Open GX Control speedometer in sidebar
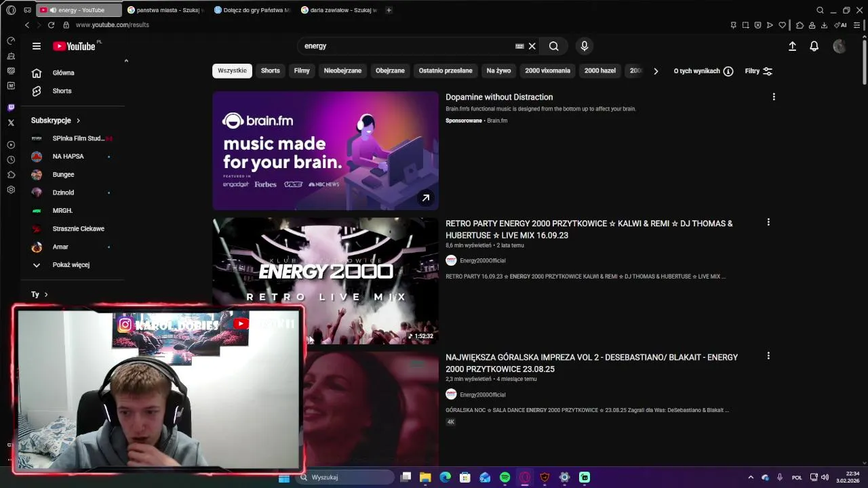 (11, 41)
